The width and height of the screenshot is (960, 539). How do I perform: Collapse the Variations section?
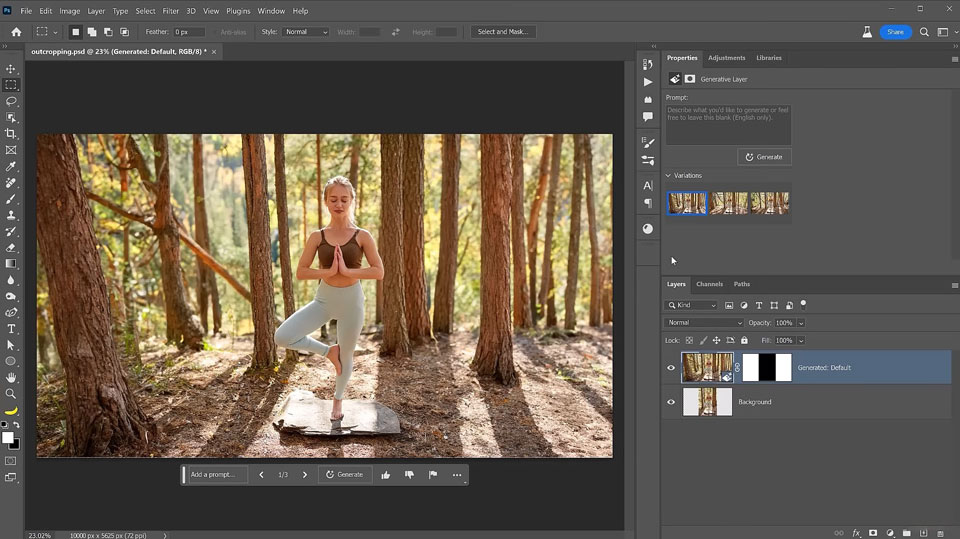[668, 175]
